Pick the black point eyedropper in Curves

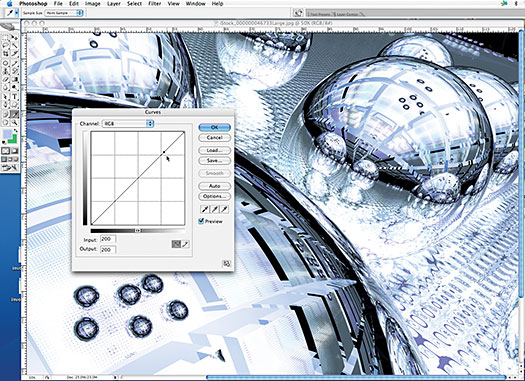(205, 209)
